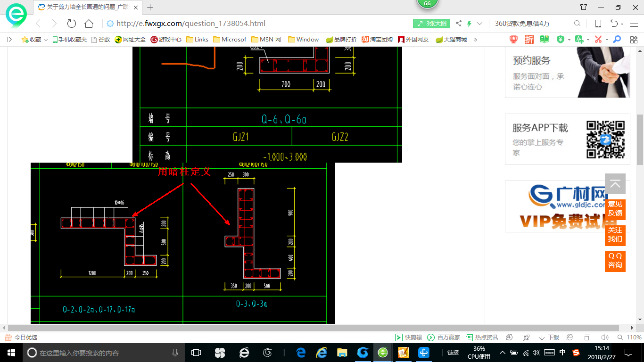Open the 淘宝团购 bookmark
This screenshot has height=362, width=644.
[377, 40]
